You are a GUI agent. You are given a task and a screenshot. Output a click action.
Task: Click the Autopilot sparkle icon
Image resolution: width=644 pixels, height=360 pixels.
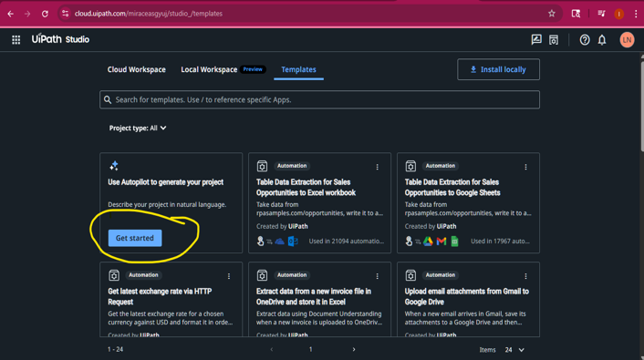114,166
